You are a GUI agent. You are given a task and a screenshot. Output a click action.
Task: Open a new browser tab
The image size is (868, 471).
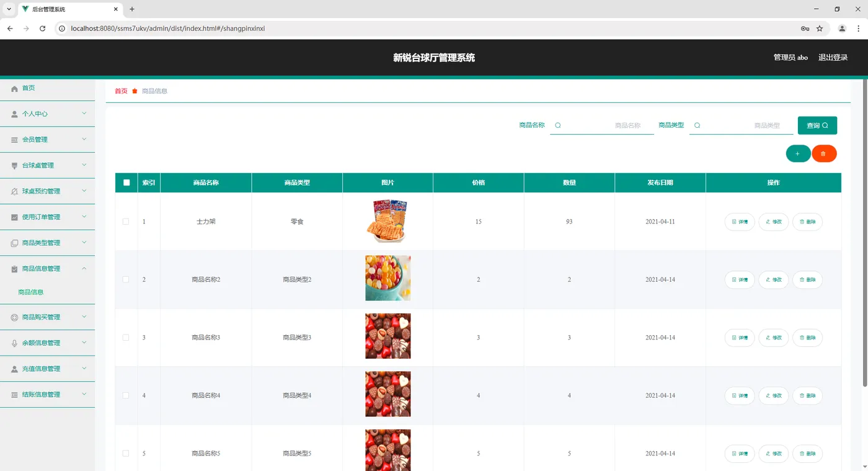[132, 9]
